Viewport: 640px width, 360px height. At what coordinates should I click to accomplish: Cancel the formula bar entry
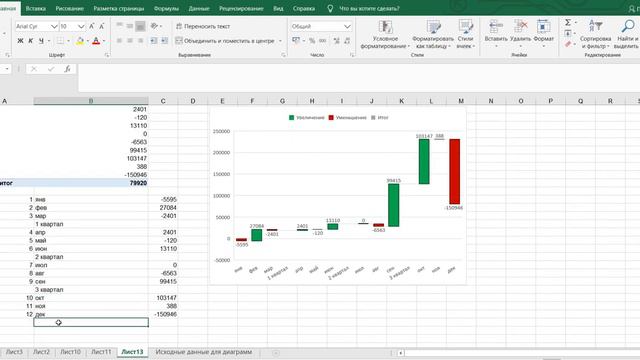click(x=34, y=69)
